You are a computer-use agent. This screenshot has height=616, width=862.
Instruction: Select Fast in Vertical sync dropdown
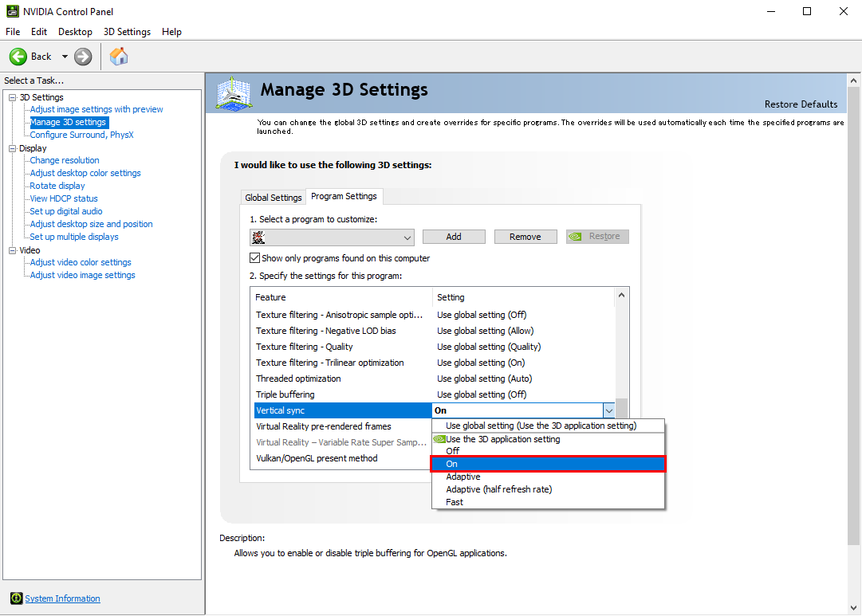click(x=548, y=502)
